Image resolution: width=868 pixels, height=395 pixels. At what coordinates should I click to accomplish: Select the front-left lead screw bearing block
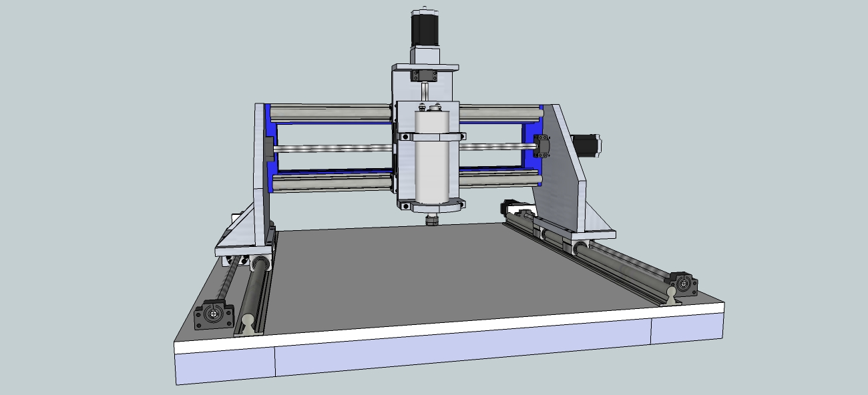pos(212,314)
